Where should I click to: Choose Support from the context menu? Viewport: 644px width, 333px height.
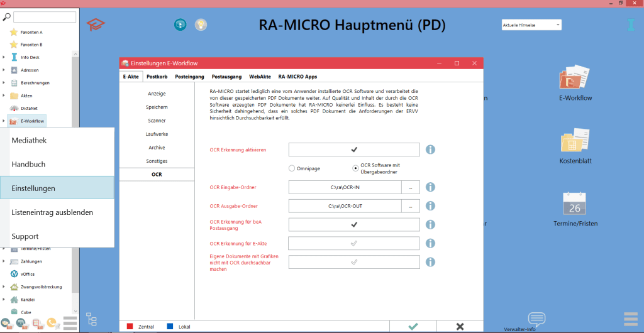click(57, 237)
